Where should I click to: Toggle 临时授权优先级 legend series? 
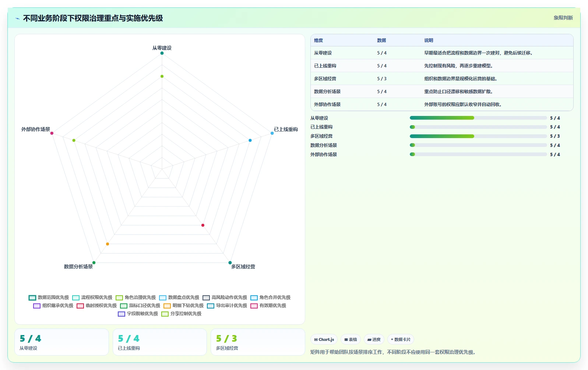[96, 306]
